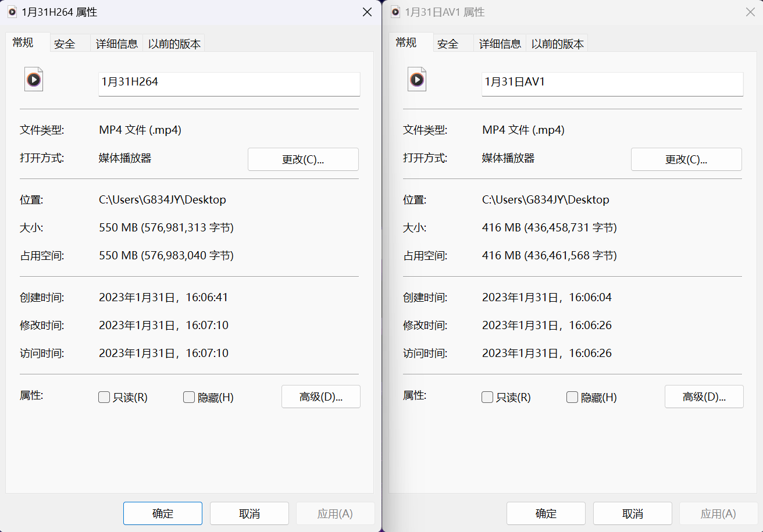Click the title bar icon of 1月31H264 window
The width and height of the screenshot is (763, 532).
pos(12,12)
